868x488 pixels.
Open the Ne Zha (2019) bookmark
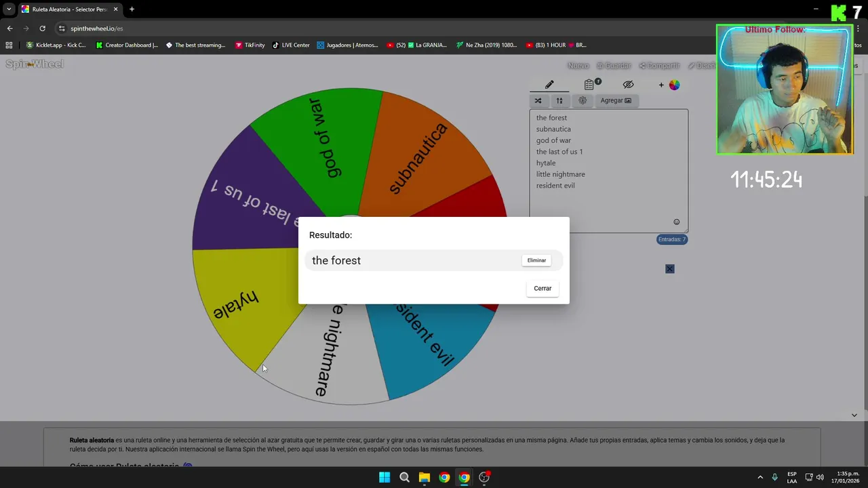[486, 45]
